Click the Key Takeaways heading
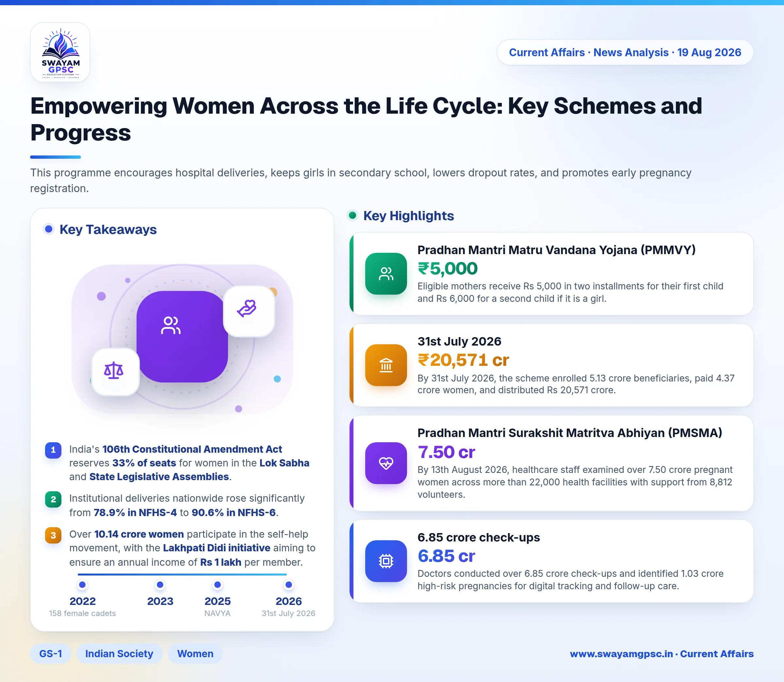The width and height of the screenshot is (784, 682). tap(108, 230)
